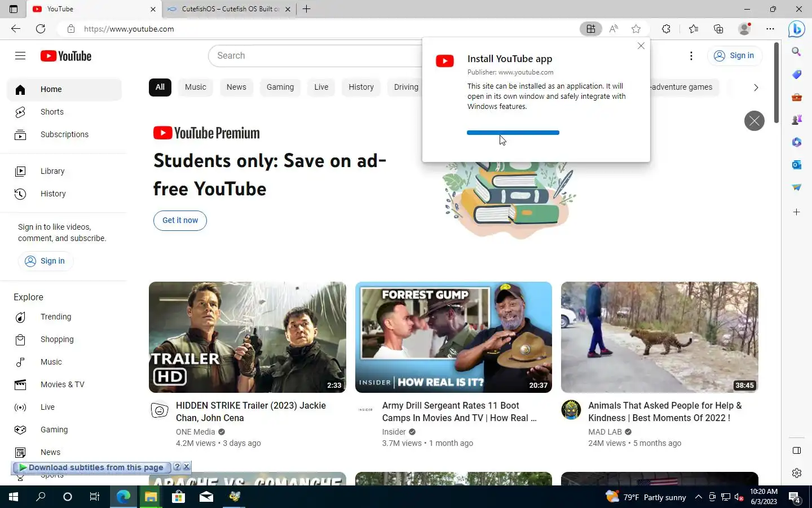Open the HIDDEN STRIKE Trailer thumbnail
Screen dimensions: 812x508
pyautogui.click(x=248, y=337)
